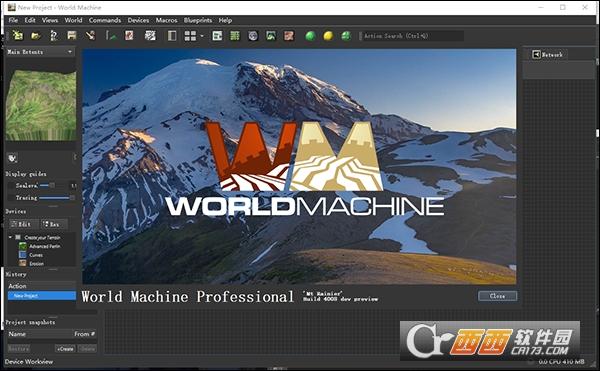Open the File menu
The width and height of the screenshot is (600, 371).
13,20
